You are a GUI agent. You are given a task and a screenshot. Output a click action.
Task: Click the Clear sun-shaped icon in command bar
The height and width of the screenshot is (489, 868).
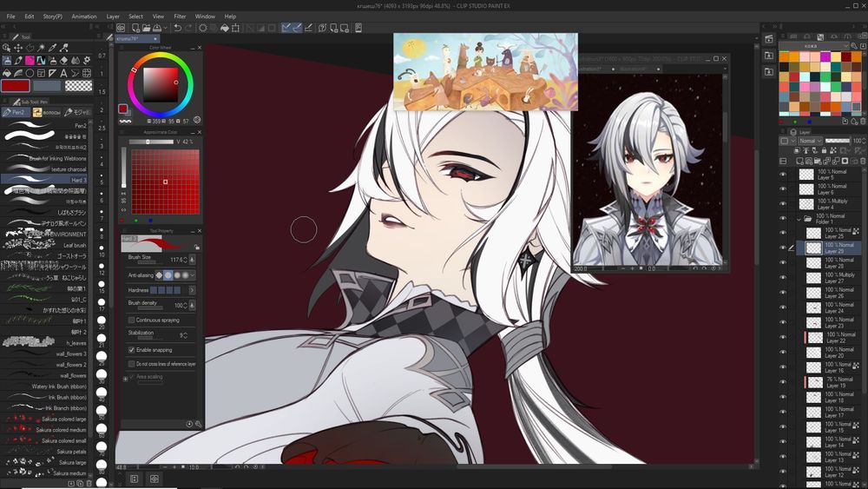(x=203, y=28)
